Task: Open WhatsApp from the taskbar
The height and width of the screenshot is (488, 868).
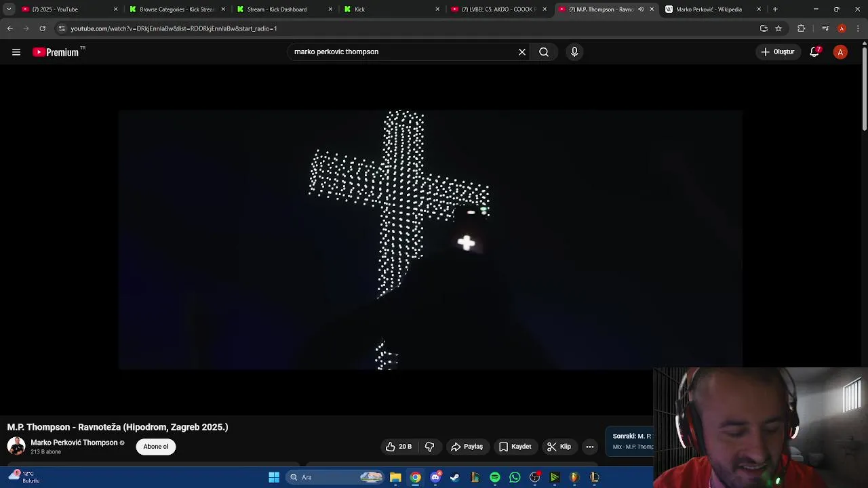Action: pos(515,477)
